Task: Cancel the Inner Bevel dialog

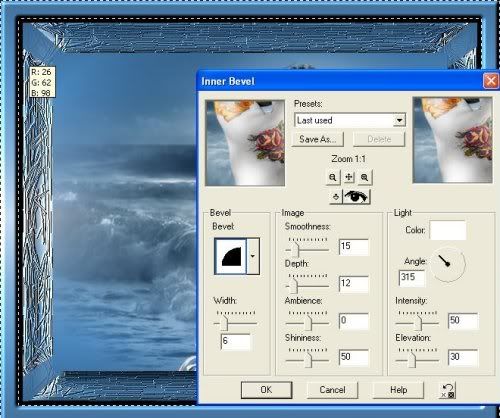Action: tap(332, 390)
